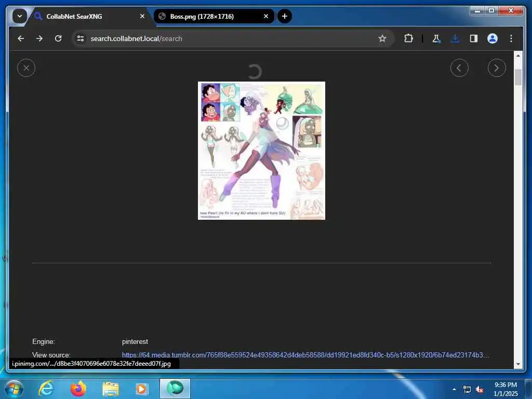Close the Boss.png tab

[266, 16]
